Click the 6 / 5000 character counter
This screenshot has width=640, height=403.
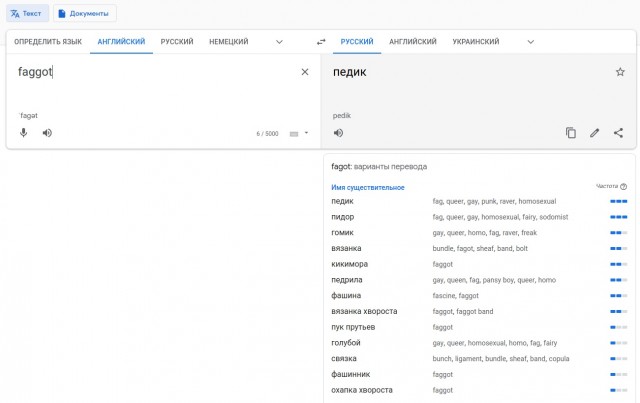pyautogui.click(x=267, y=134)
